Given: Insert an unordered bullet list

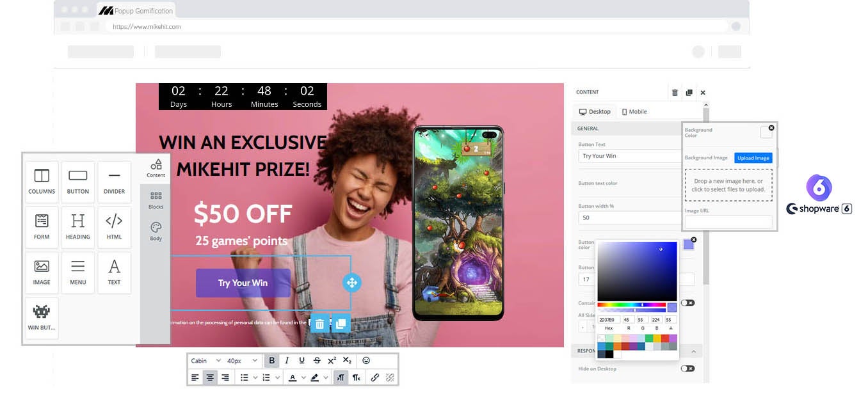Looking at the screenshot, I should pos(244,377).
